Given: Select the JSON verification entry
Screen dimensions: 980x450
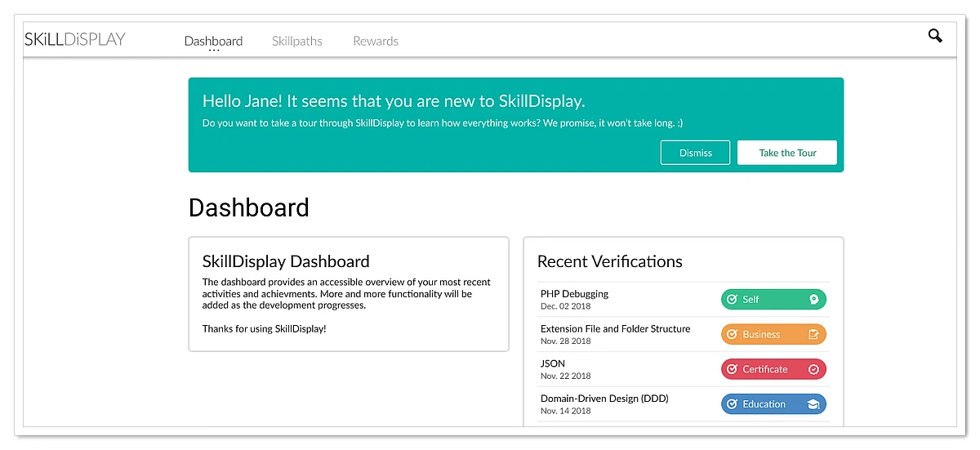Looking at the screenshot, I should tap(553, 364).
